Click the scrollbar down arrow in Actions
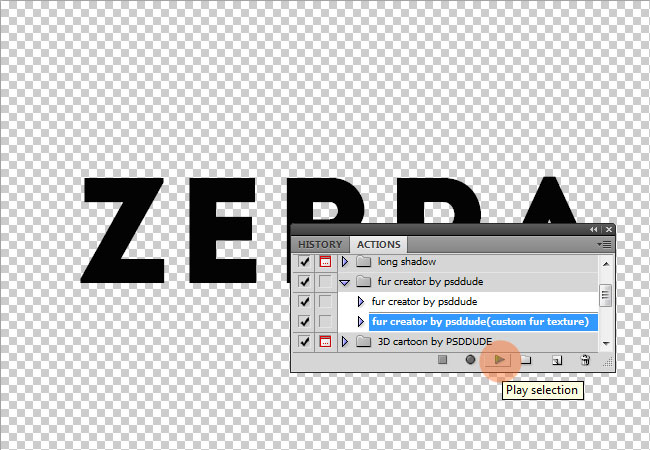The image size is (650, 450). click(606, 343)
